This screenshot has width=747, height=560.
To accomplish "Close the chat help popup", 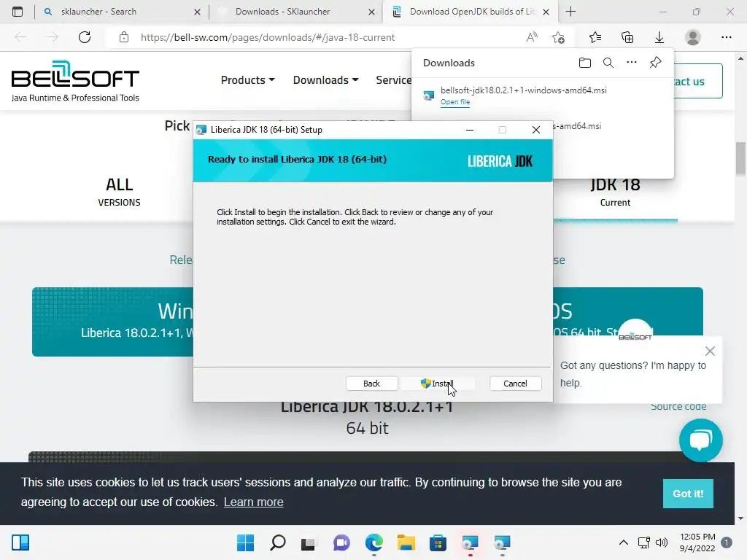I will click(x=710, y=351).
